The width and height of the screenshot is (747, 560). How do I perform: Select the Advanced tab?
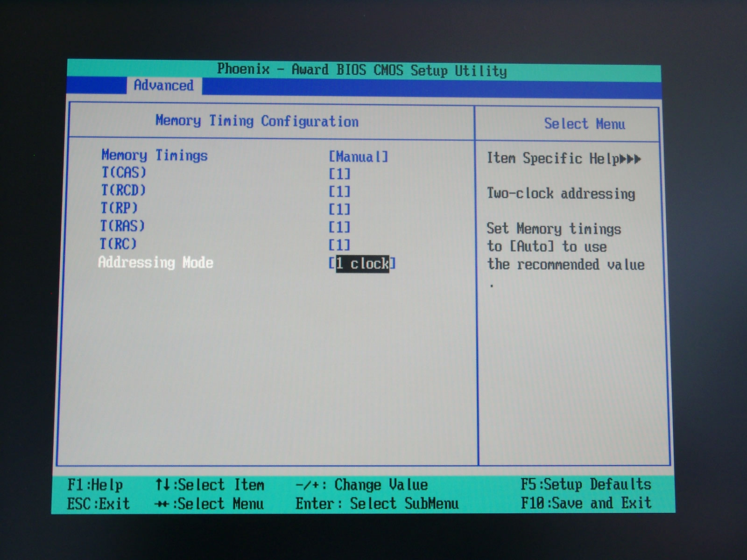(x=163, y=85)
